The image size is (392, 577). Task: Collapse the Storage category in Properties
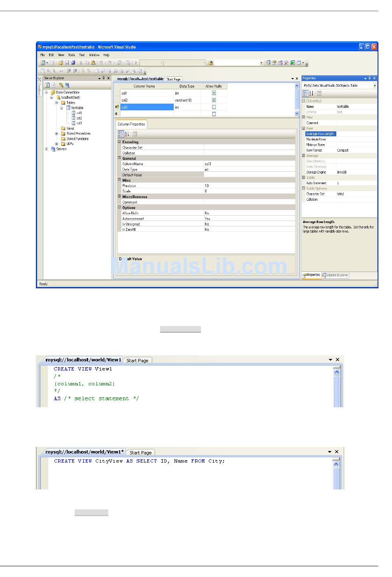coord(304,156)
